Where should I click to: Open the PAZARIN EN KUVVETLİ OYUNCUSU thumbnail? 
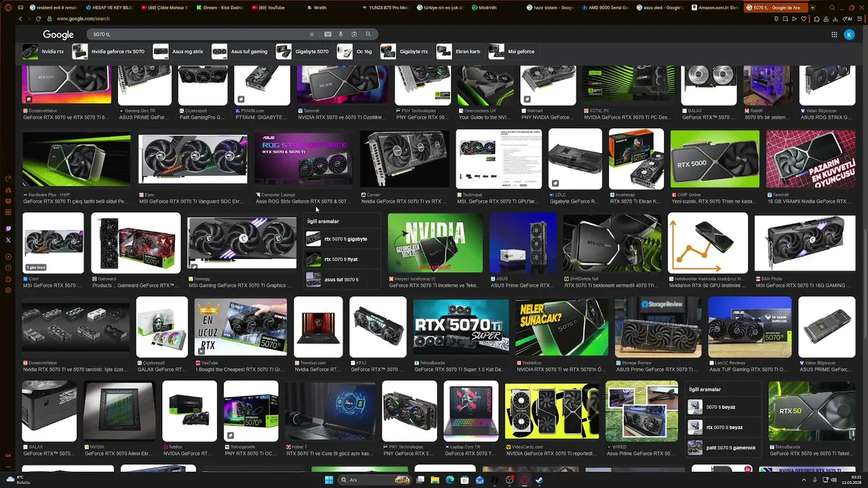810,159
